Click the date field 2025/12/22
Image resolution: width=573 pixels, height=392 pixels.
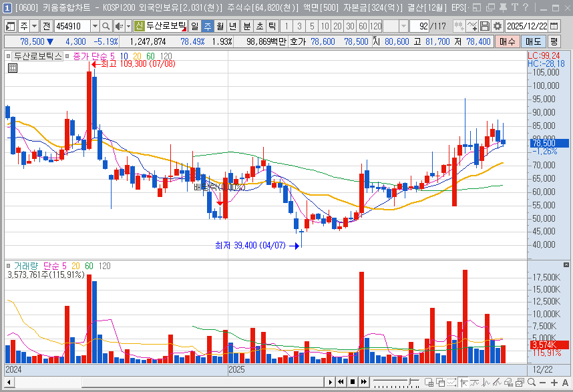(x=527, y=26)
